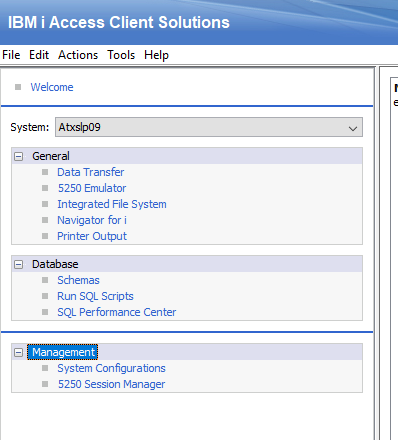Open the Help menu
The image size is (398, 440).
click(x=156, y=55)
